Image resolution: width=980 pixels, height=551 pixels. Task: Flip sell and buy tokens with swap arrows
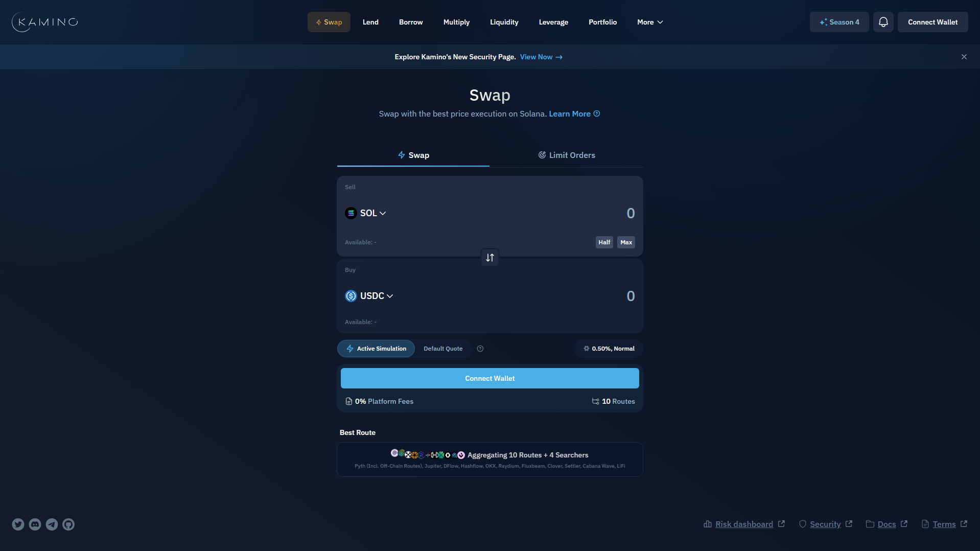[489, 258]
